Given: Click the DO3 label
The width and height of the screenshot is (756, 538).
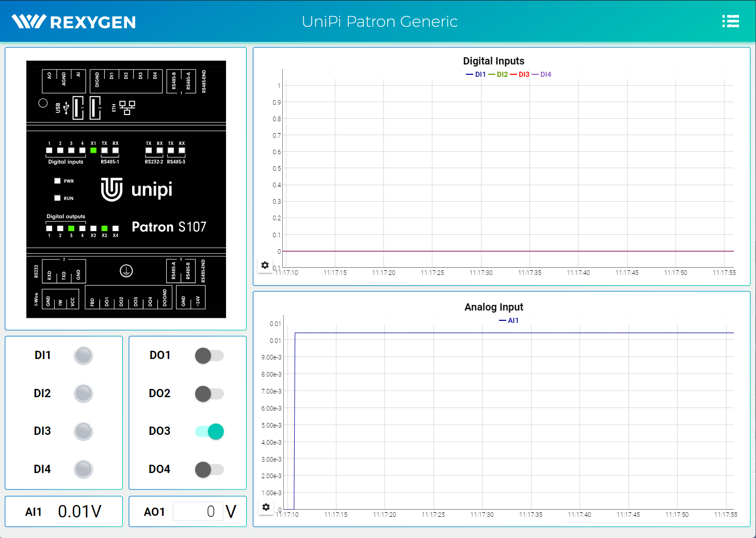Looking at the screenshot, I should [x=159, y=431].
